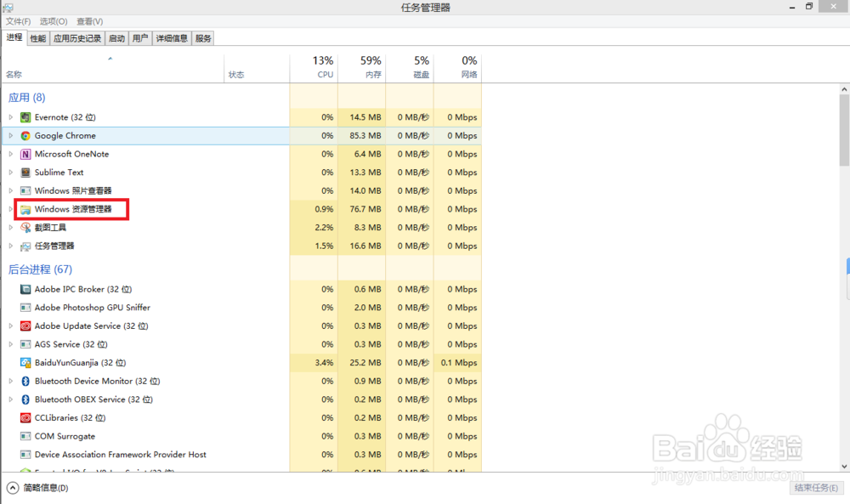Expand the 任务管理器 process group

click(x=10, y=246)
